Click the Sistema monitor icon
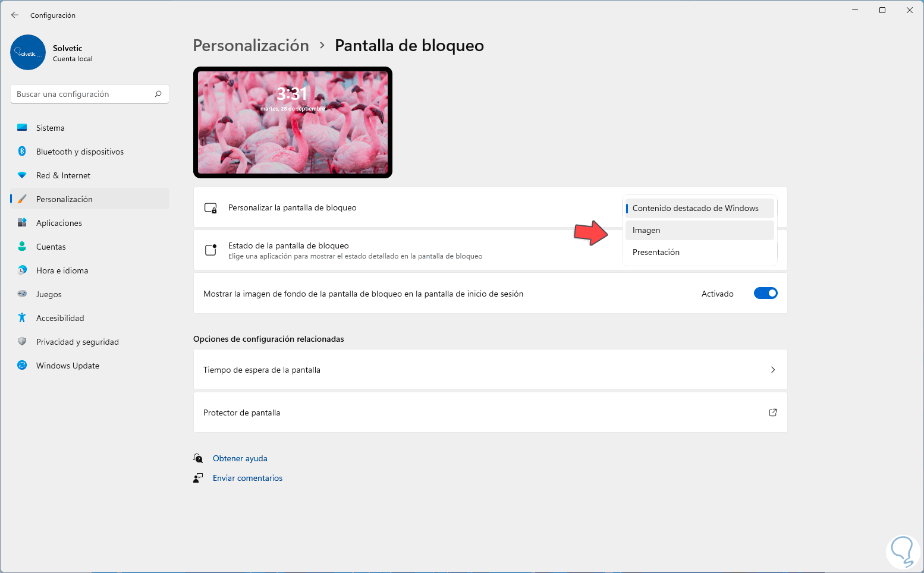This screenshot has height=573, width=924. [x=22, y=128]
